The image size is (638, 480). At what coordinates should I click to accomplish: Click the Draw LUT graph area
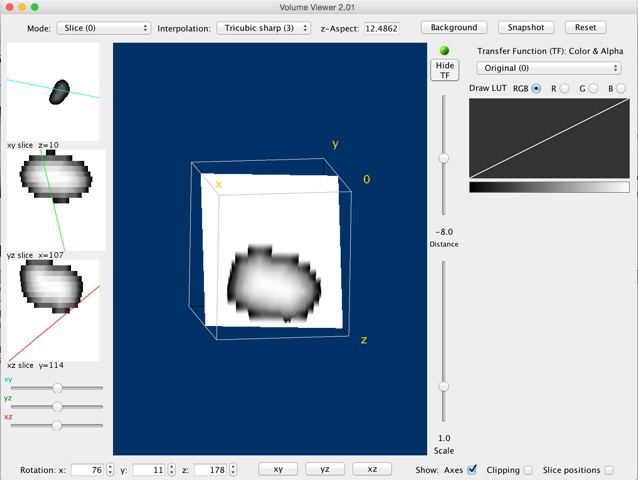[x=549, y=138]
